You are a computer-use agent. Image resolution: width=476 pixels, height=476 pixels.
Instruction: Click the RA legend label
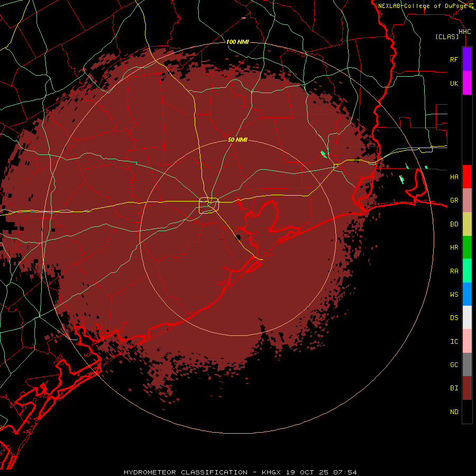pos(454,271)
